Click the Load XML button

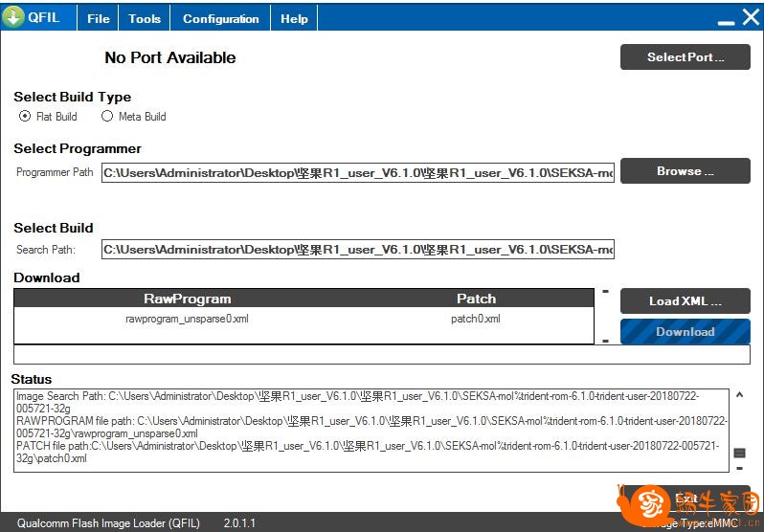tap(685, 301)
